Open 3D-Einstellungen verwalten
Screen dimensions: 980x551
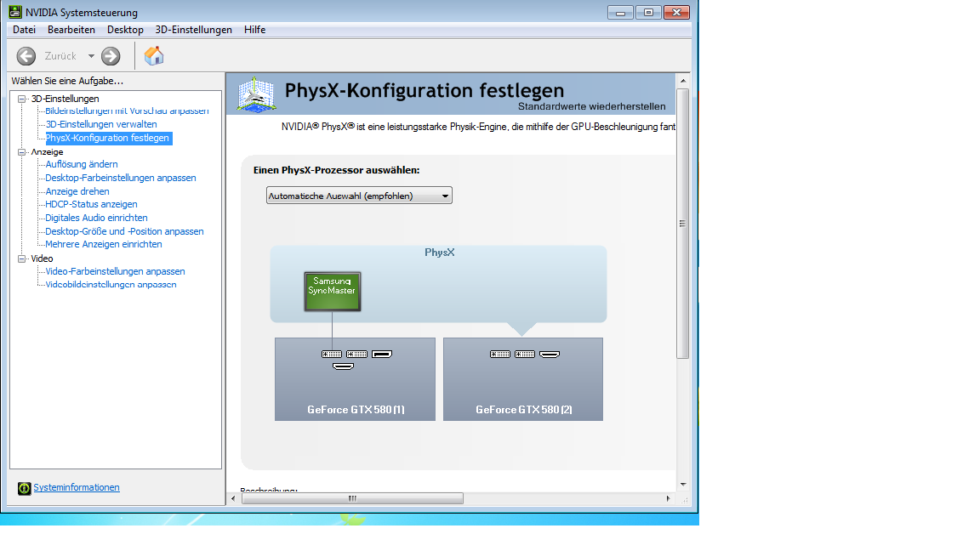coord(101,124)
